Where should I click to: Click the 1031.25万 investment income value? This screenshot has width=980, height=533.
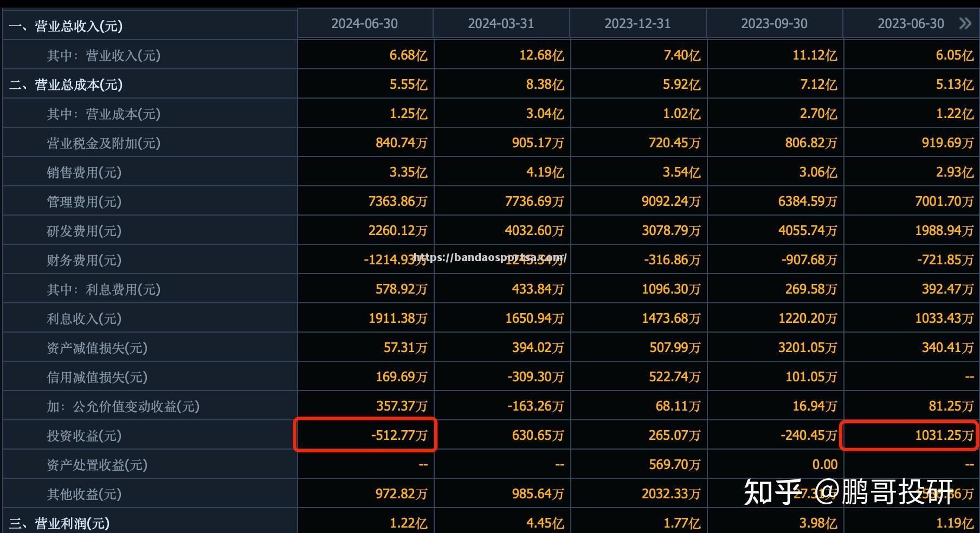click(944, 435)
